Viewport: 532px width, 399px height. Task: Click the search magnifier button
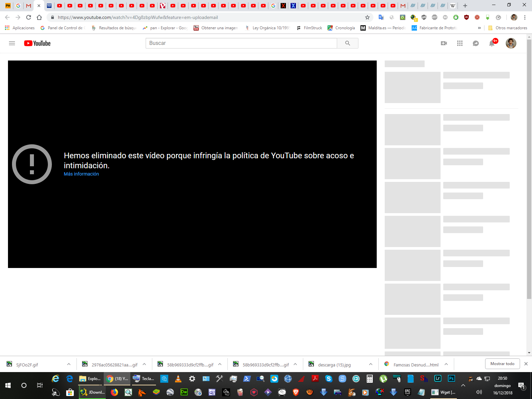click(x=347, y=43)
